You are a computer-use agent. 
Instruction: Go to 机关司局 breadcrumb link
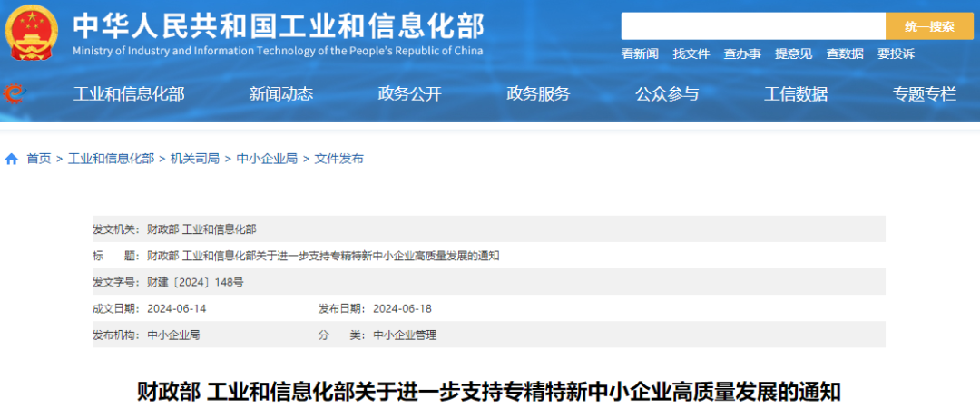(x=195, y=159)
